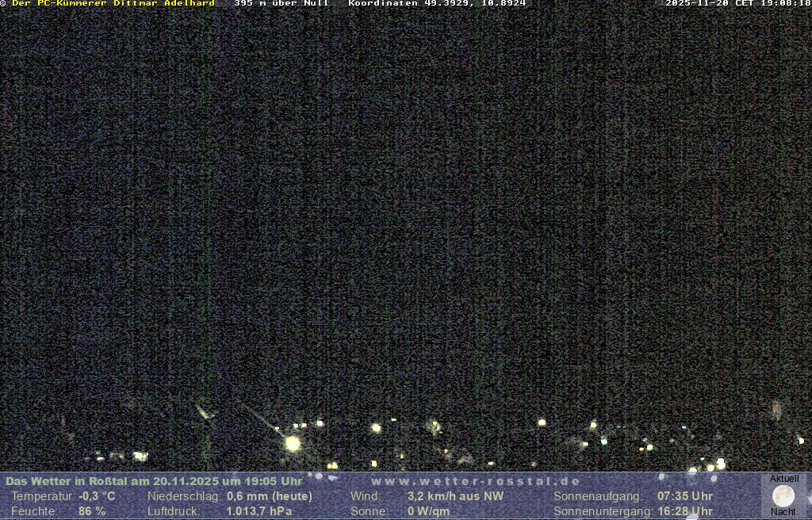Click the Niederschlag value 0,6 mm (heute)
Screen dimensions: 812x520
270,496
